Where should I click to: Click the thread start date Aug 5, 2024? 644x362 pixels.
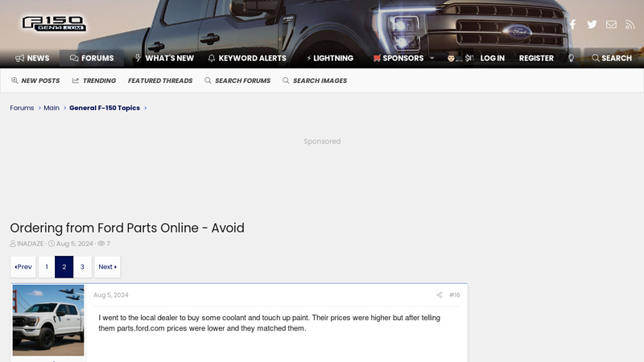coord(75,244)
